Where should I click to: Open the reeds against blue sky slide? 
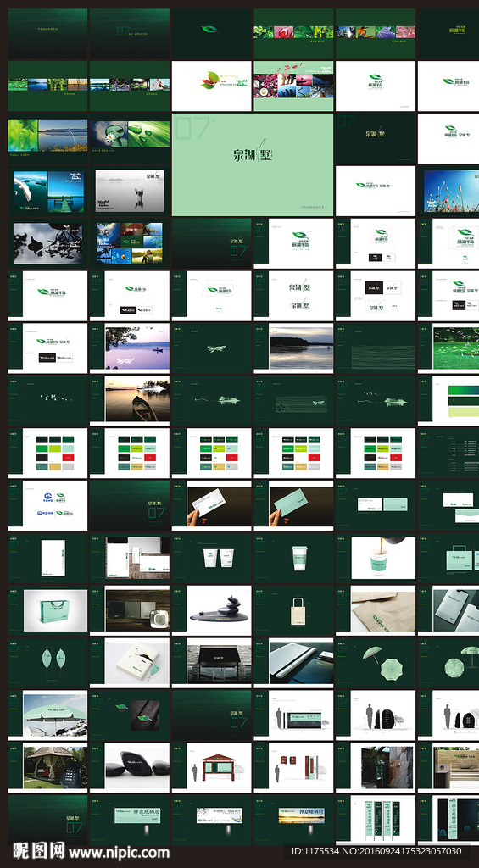pos(448,191)
